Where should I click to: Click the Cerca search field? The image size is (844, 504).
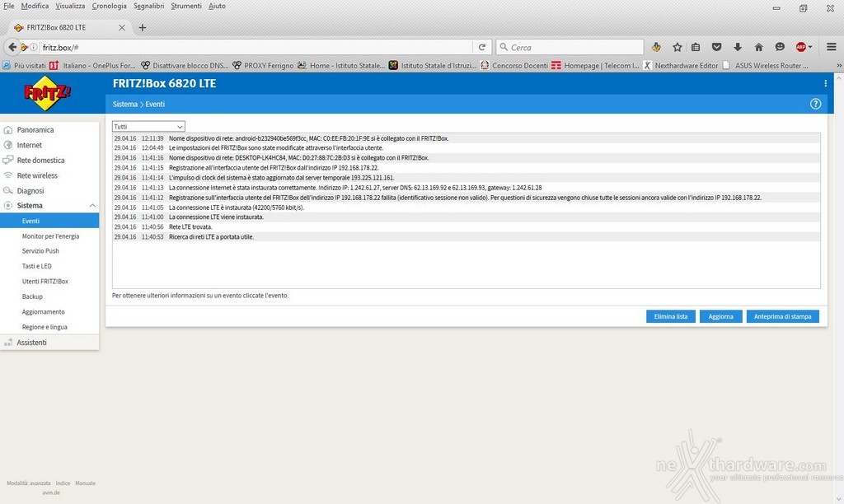[x=570, y=47]
